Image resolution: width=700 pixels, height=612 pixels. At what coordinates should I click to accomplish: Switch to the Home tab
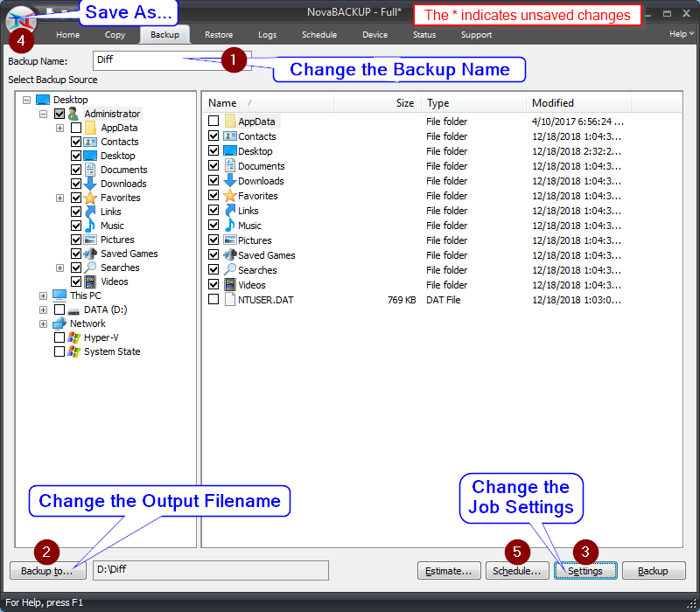click(x=68, y=34)
